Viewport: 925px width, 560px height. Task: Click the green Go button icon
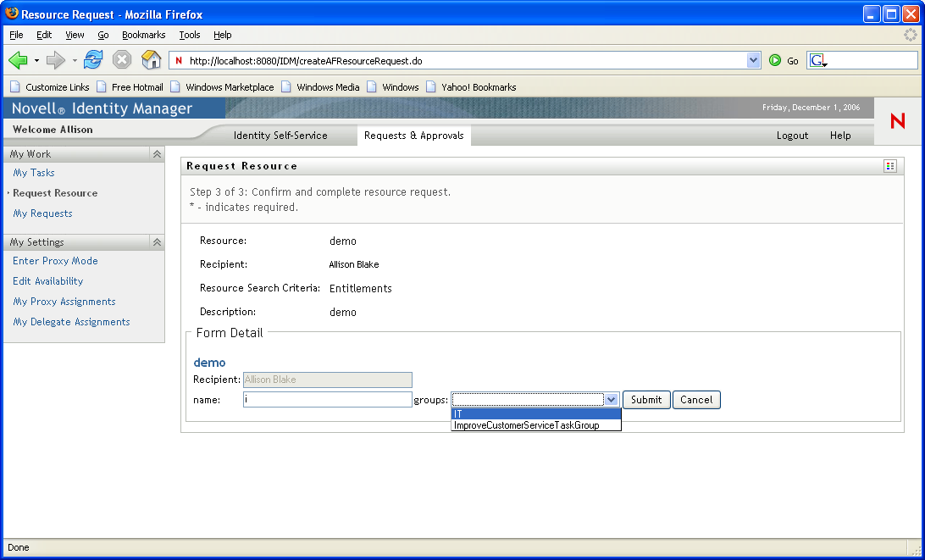[774, 60]
